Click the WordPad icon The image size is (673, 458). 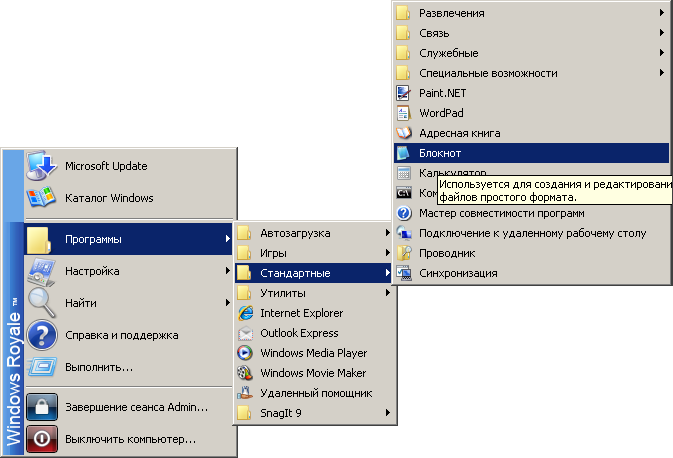403,113
